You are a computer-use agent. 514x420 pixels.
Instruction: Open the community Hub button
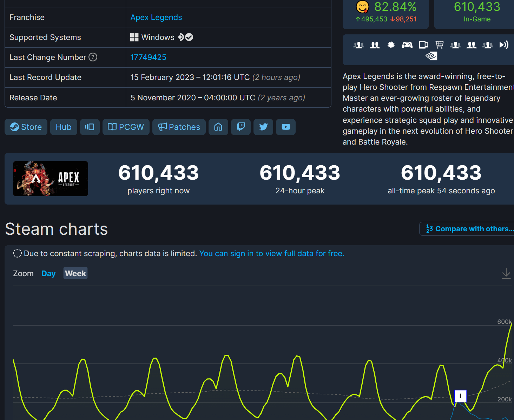click(64, 127)
